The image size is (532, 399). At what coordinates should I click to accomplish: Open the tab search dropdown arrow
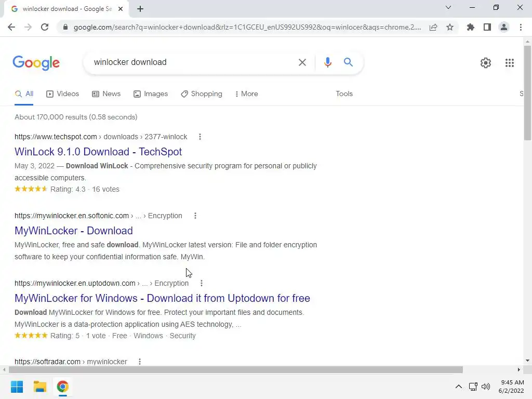[448, 7]
